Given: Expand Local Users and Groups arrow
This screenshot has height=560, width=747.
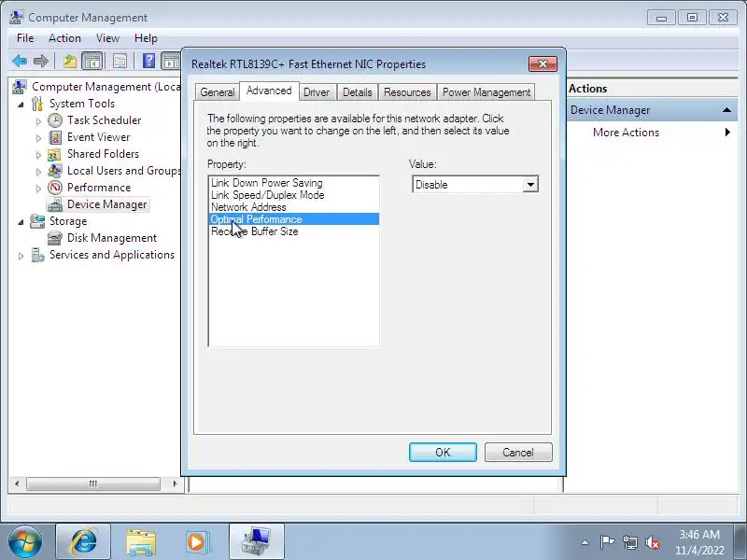Looking at the screenshot, I should pos(38,172).
